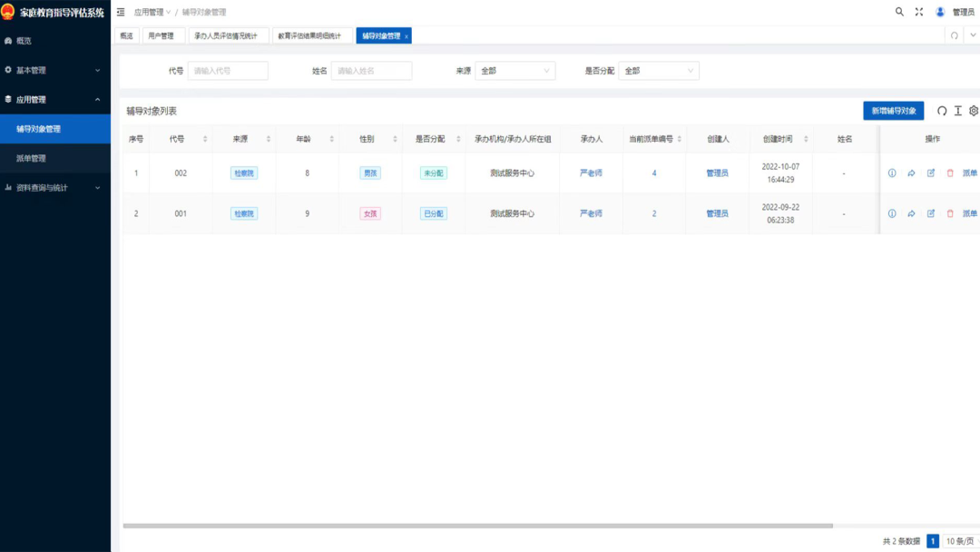Click the 新增辅导对象 button
The width and height of the screenshot is (980, 552).
coord(893,111)
